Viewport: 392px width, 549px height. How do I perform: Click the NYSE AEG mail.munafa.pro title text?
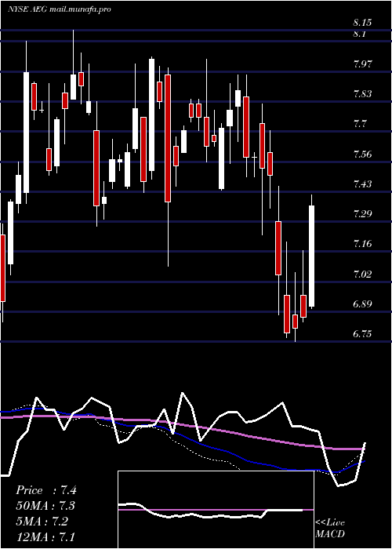59,9
